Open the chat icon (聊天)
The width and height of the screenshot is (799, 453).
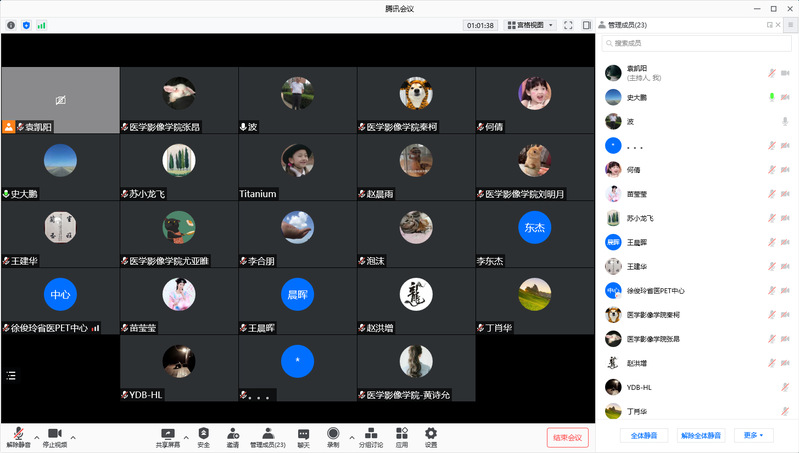303,436
